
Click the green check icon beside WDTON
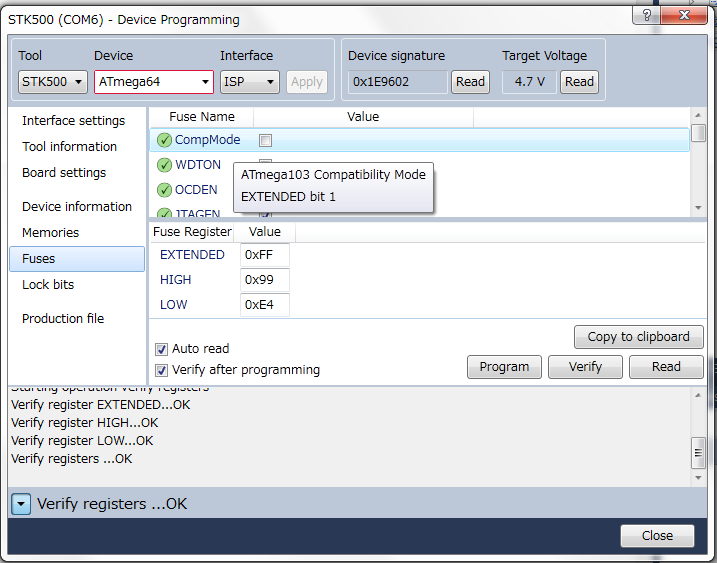[164, 165]
